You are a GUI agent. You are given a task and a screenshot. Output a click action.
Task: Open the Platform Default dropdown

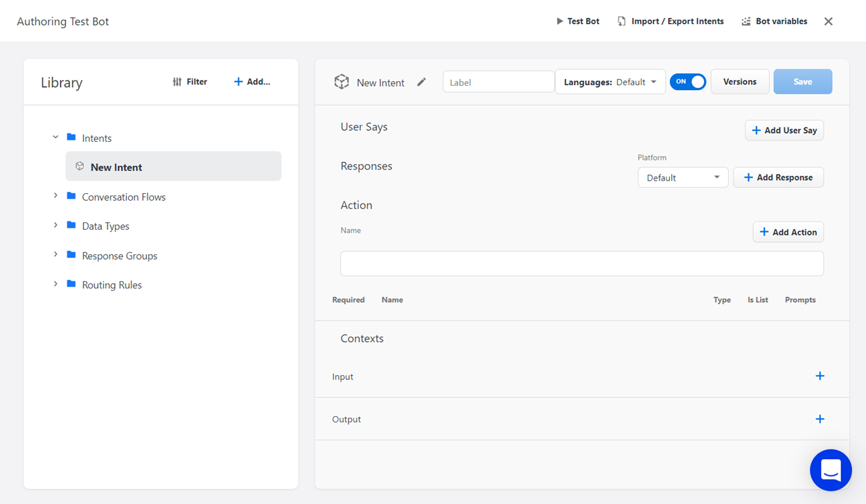click(682, 178)
